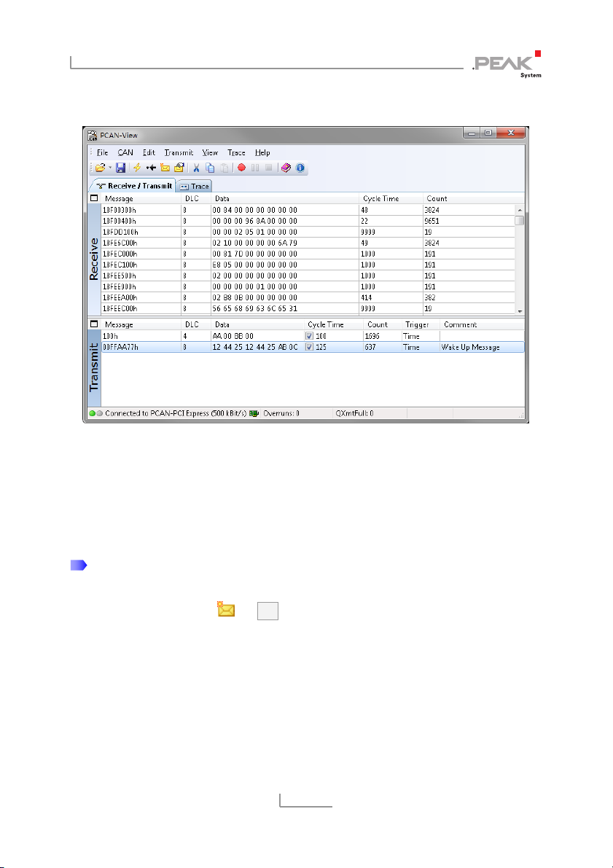Viewport: 613px width, 868px height.
Task: Click Transmit list Trigger column header
Action: (421, 324)
